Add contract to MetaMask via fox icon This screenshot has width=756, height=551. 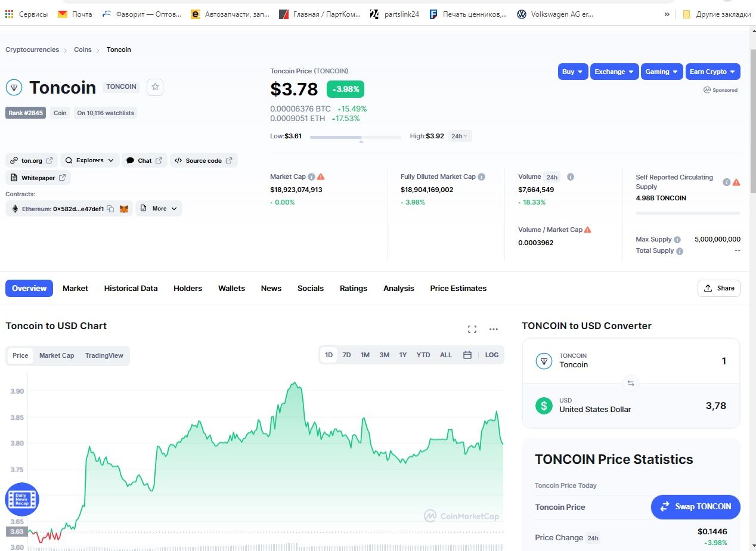(x=124, y=209)
